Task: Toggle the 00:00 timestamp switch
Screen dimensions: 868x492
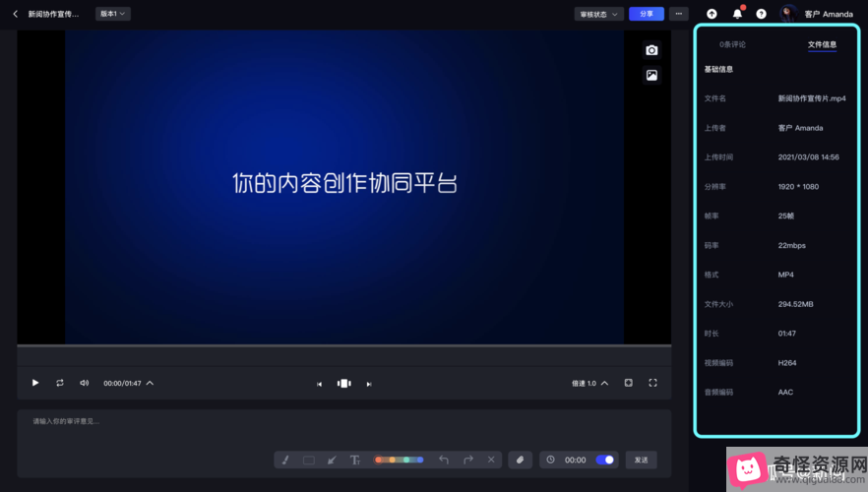Action: (604, 460)
